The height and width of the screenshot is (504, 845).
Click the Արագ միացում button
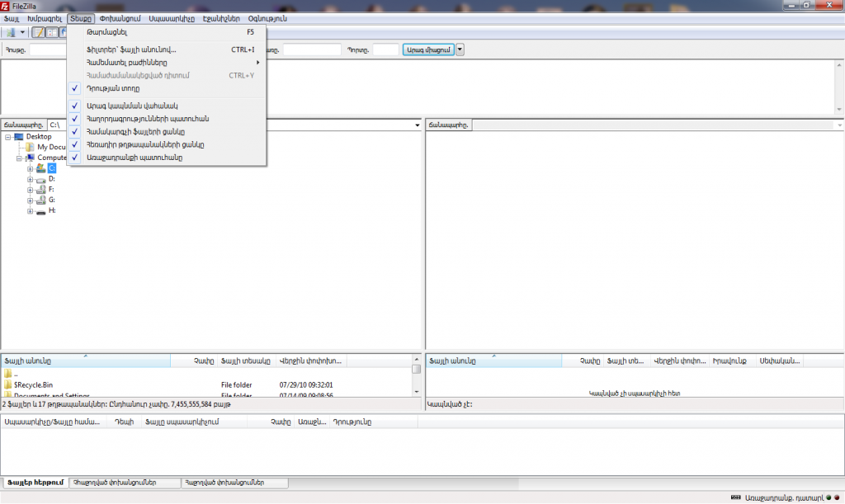pyautogui.click(x=427, y=49)
